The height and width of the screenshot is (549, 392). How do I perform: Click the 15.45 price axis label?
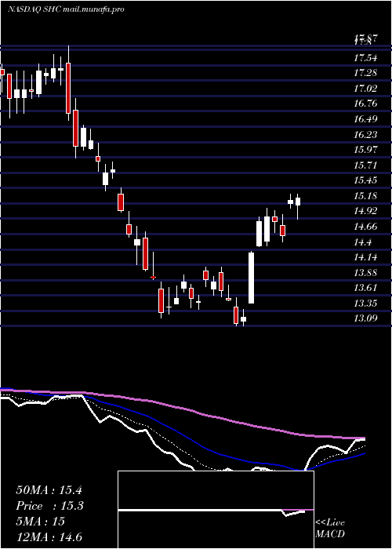[x=365, y=180]
